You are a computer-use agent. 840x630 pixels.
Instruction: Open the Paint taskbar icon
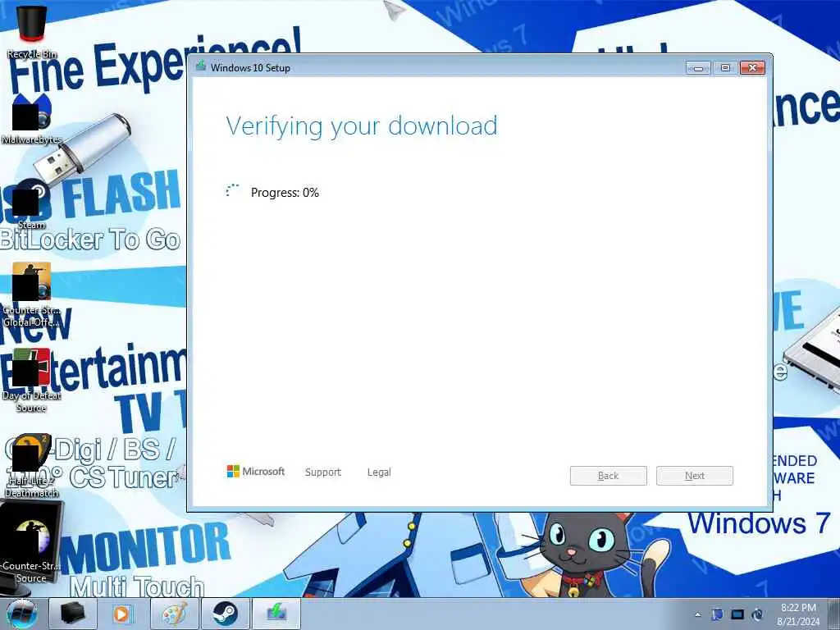(x=175, y=614)
